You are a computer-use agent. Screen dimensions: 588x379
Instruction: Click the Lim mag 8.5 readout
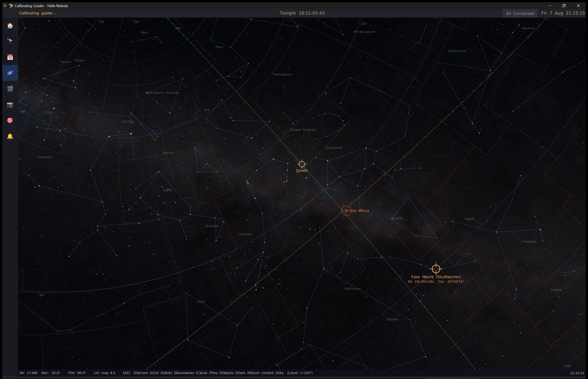[x=104, y=373]
